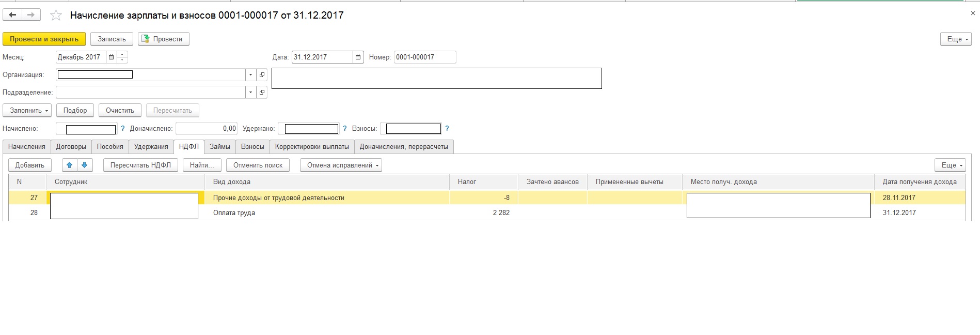Switch to the Взносы tab
The height and width of the screenshot is (335, 980).
252,147
